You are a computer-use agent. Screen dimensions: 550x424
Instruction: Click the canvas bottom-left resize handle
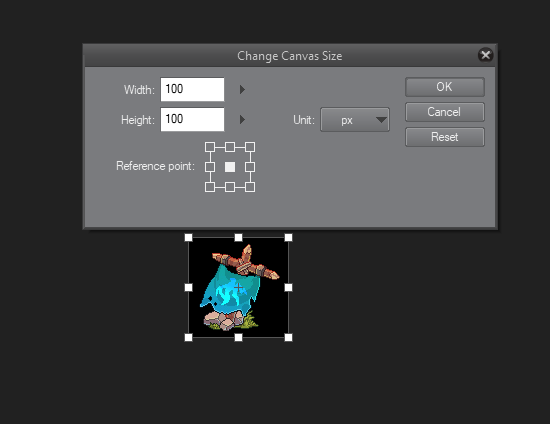(x=188, y=337)
